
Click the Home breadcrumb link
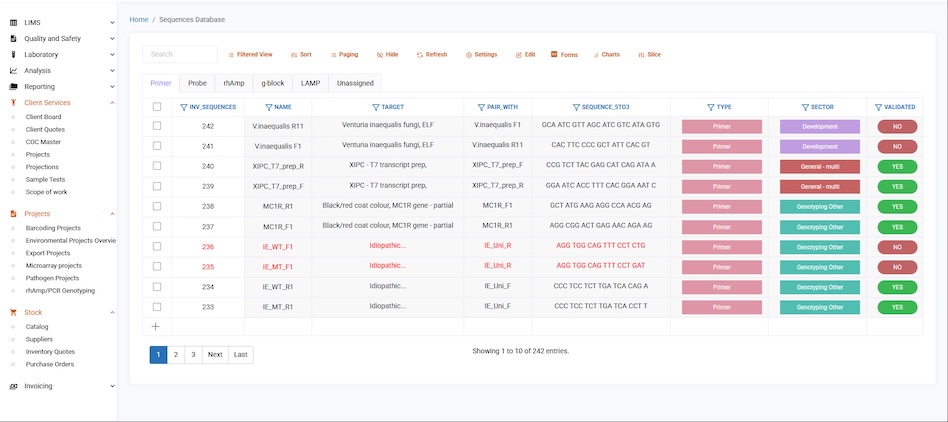pyautogui.click(x=139, y=19)
